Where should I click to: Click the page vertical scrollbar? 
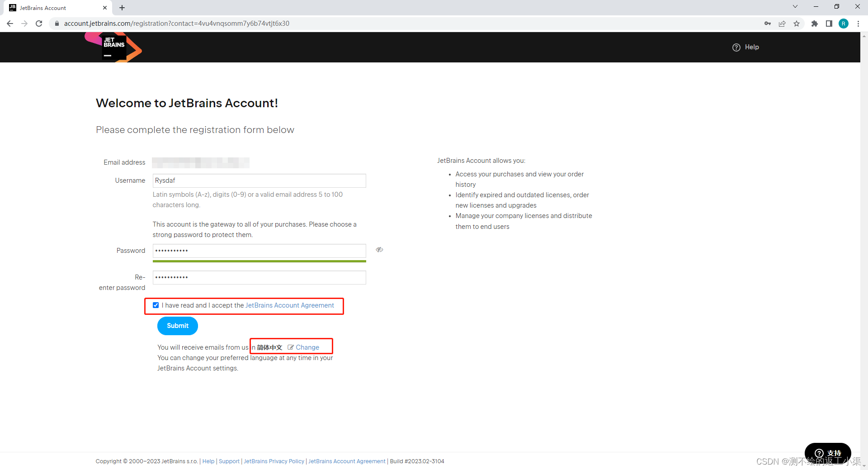point(864,250)
